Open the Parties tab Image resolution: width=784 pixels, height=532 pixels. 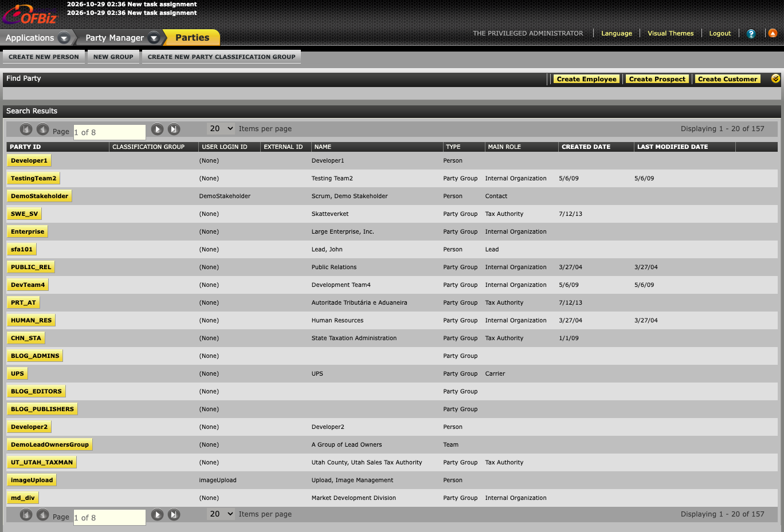192,38
